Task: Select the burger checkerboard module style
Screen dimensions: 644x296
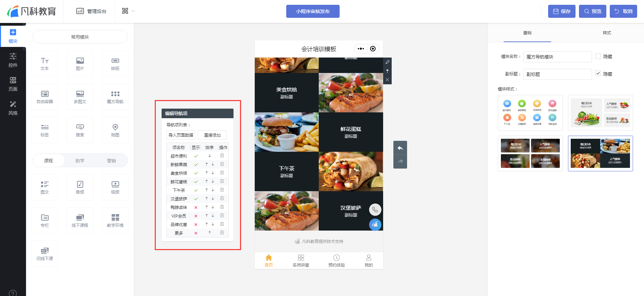Action: pos(601,153)
